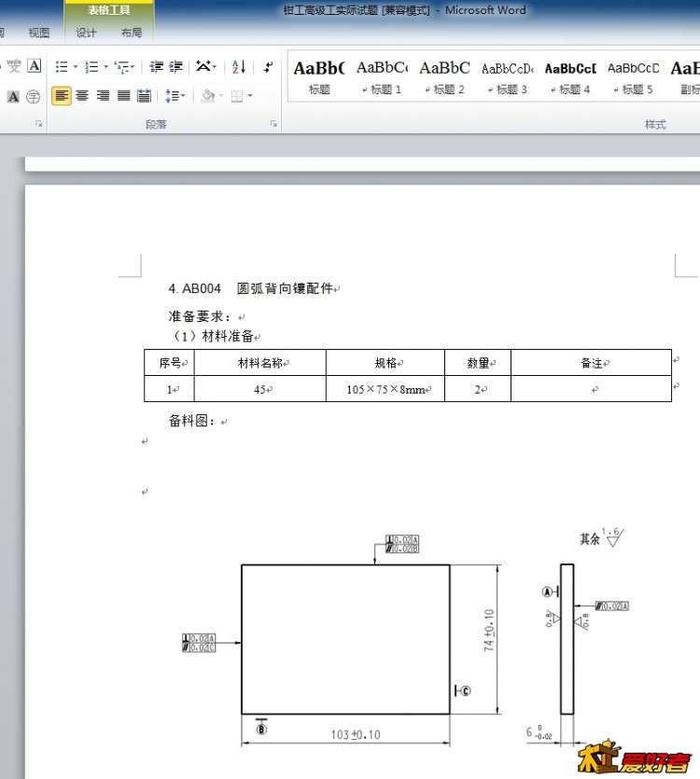Click the '规格' table header cell
Screen dimensions: 700x779
tap(385, 363)
